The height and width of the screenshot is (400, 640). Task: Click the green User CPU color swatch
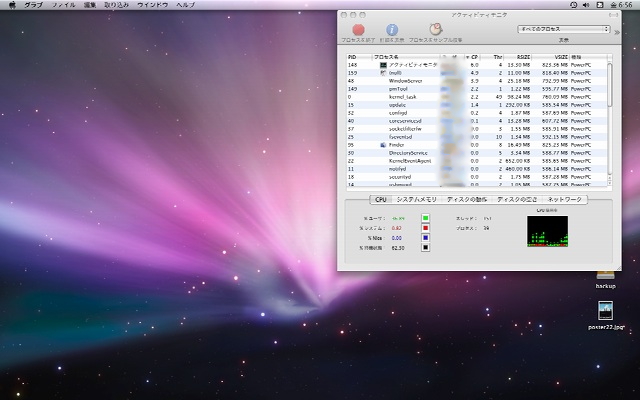[425, 217]
